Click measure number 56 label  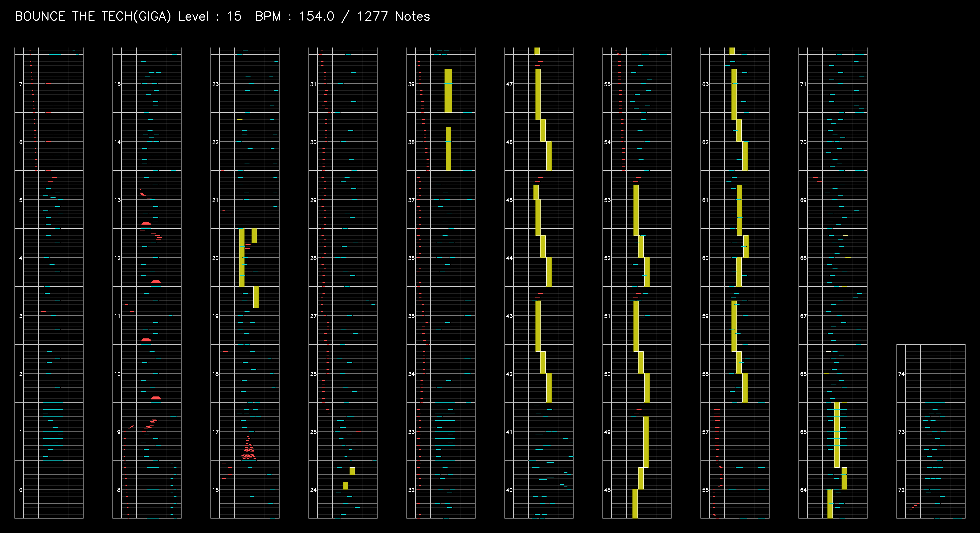coord(705,490)
